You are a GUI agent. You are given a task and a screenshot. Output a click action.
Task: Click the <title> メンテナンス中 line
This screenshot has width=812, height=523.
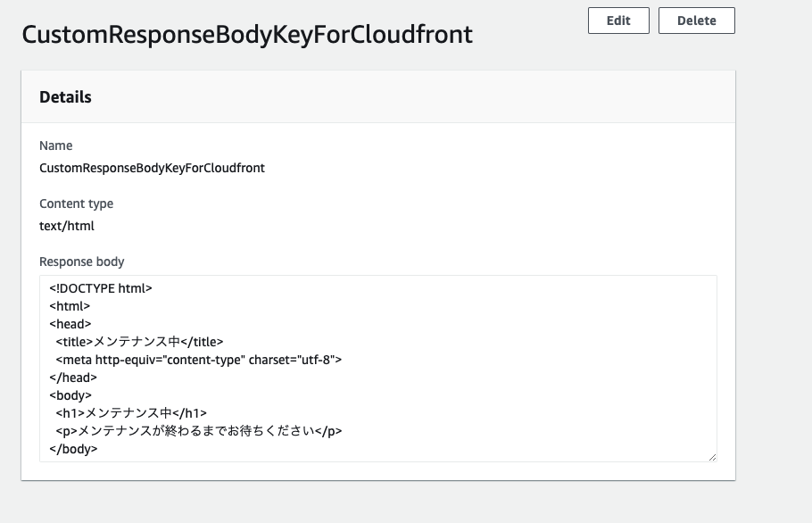pos(139,342)
